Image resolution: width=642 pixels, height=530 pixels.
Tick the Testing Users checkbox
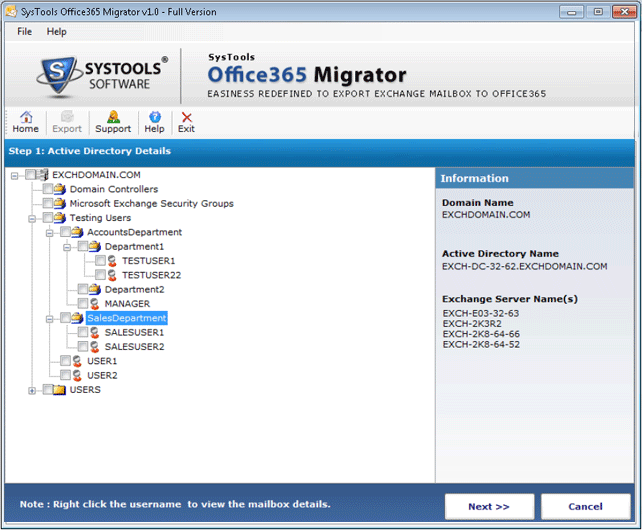[47, 218]
